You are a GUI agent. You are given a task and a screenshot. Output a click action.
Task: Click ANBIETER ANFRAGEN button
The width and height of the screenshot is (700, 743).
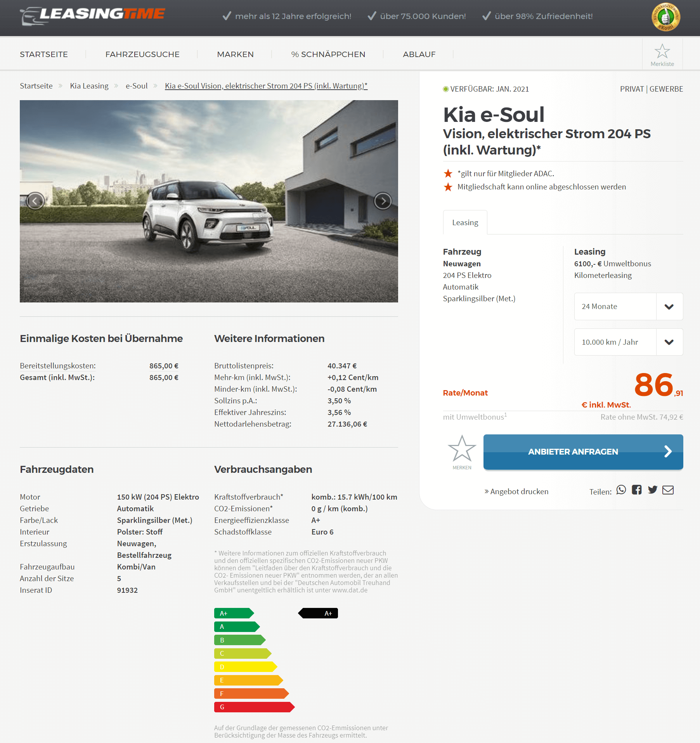(583, 452)
